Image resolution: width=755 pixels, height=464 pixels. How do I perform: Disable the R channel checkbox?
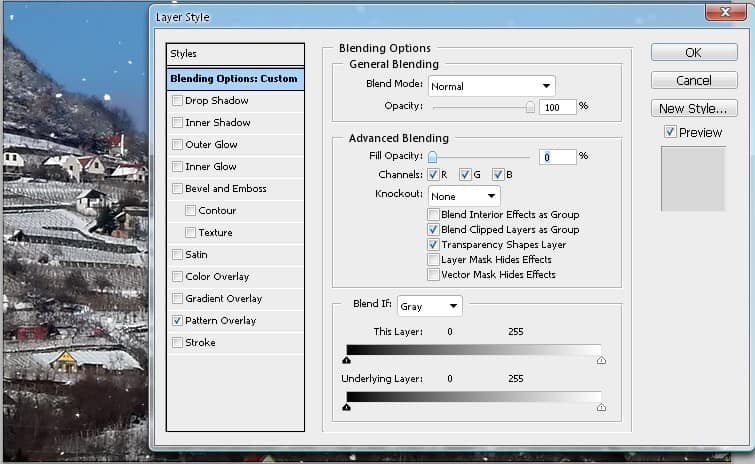433,175
